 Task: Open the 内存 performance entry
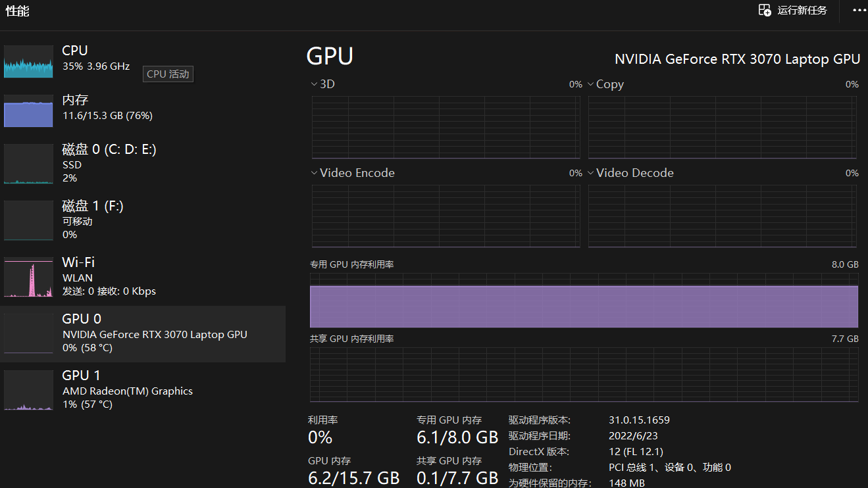pos(143,111)
